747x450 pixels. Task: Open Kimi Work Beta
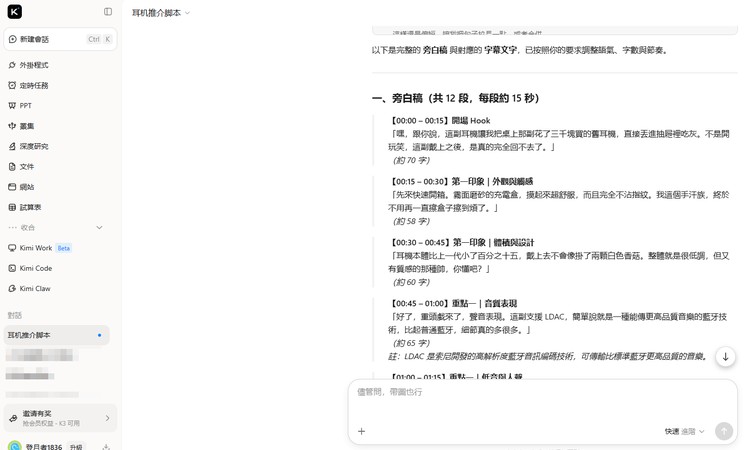(x=60, y=248)
